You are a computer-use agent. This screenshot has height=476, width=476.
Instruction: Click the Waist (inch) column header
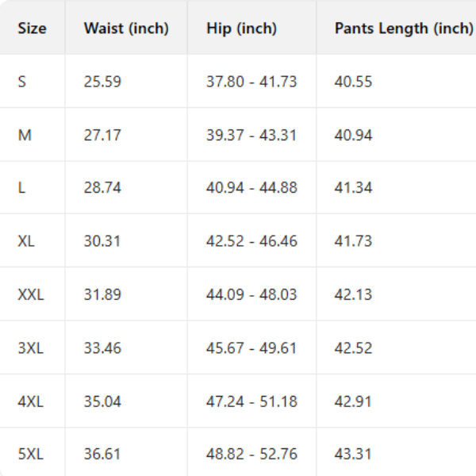[126, 29]
